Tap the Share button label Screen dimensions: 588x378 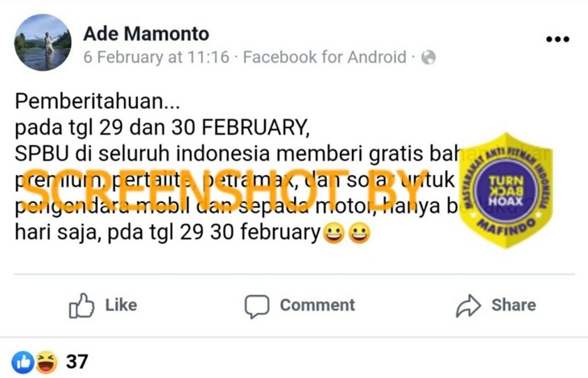coord(513,305)
